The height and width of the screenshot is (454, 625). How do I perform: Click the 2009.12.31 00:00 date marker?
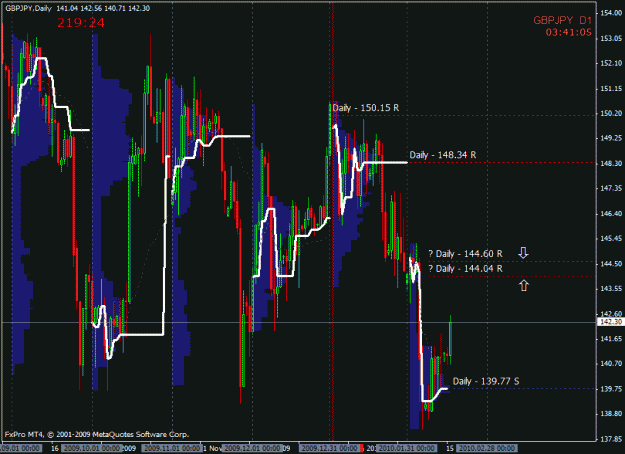coord(329,448)
